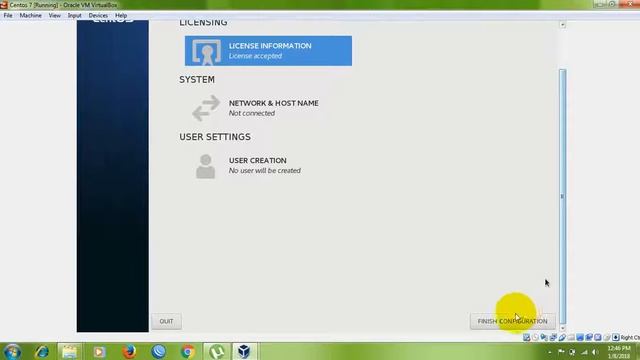Click the display settings status icon

coord(580,338)
